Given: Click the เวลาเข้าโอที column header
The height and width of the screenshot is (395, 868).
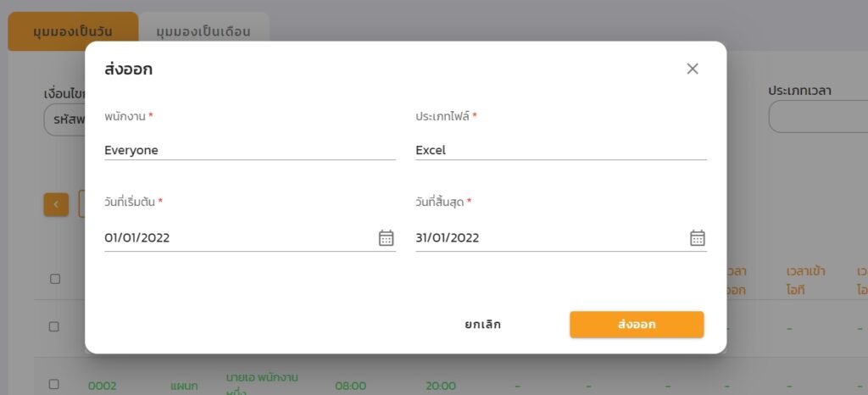Looking at the screenshot, I should (805, 281).
